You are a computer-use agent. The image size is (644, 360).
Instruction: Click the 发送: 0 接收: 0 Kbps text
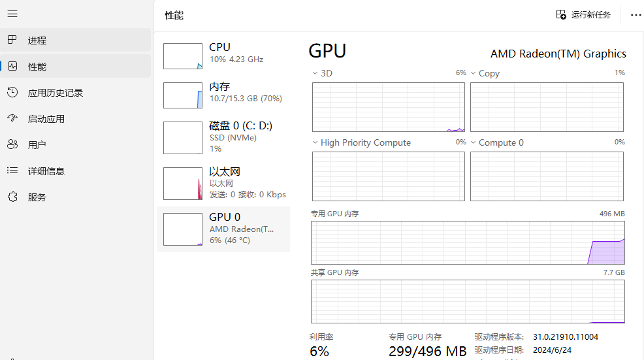point(248,195)
